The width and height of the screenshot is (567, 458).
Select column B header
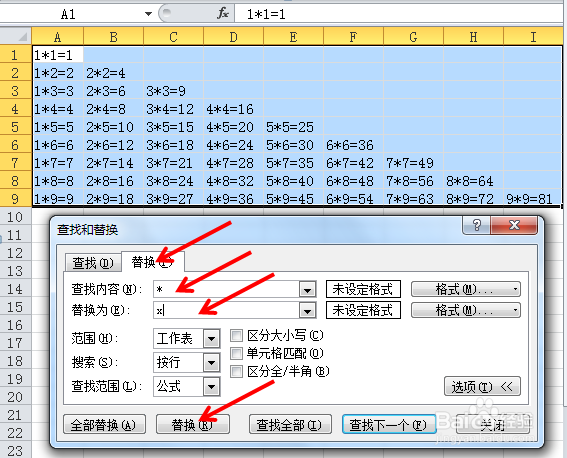(x=114, y=37)
